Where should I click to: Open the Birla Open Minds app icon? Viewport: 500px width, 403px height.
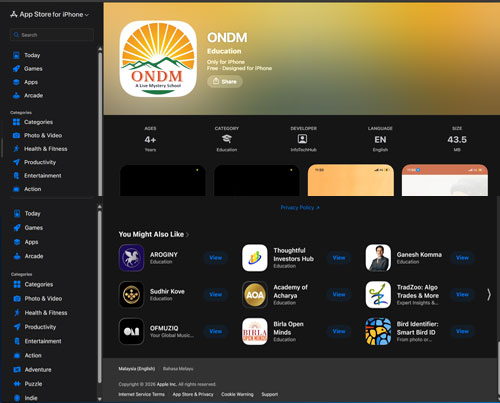255,331
